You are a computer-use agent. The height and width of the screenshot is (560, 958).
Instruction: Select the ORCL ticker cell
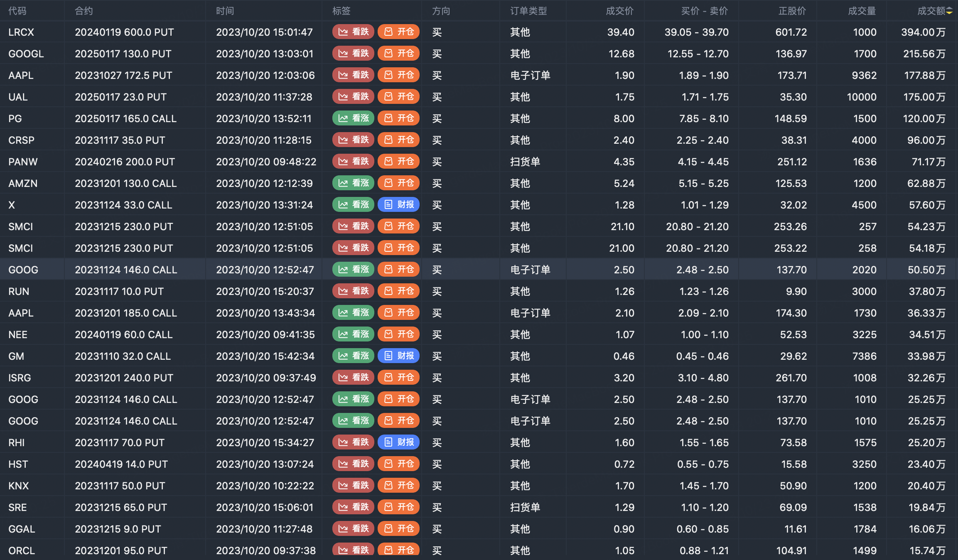(x=22, y=550)
